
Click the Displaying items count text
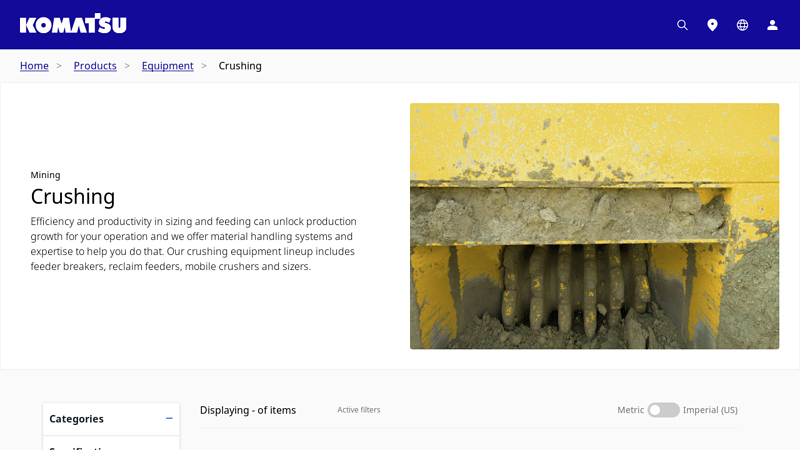[x=248, y=410]
